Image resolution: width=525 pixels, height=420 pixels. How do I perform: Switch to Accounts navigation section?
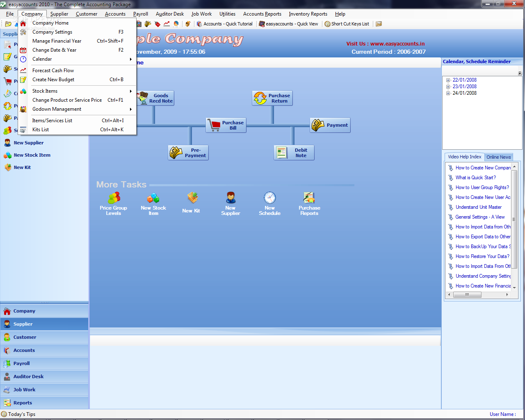click(44, 350)
